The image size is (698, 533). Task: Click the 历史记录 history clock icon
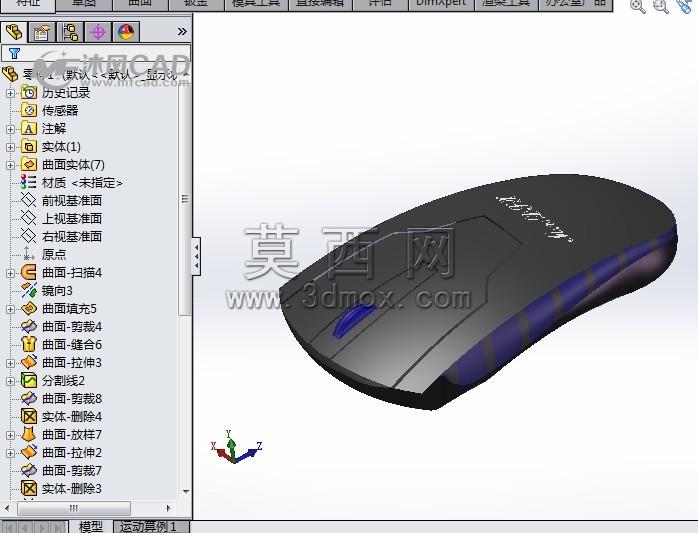point(29,93)
